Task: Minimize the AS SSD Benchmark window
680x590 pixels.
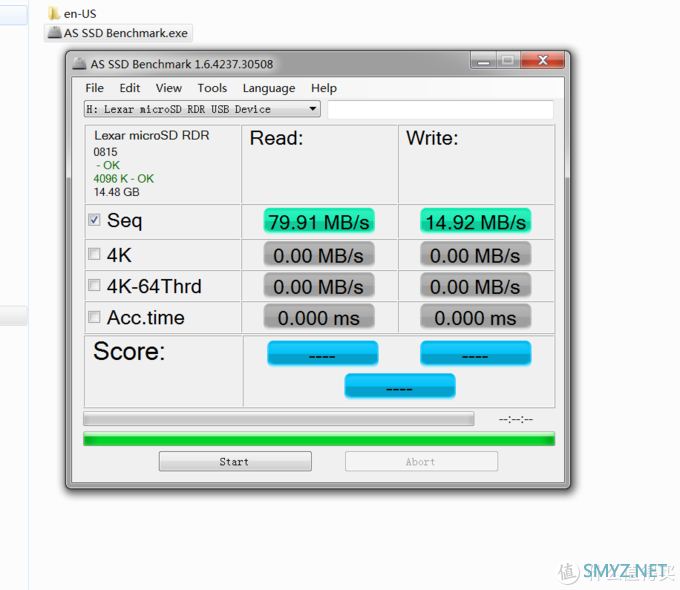Action: pyautogui.click(x=484, y=60)
